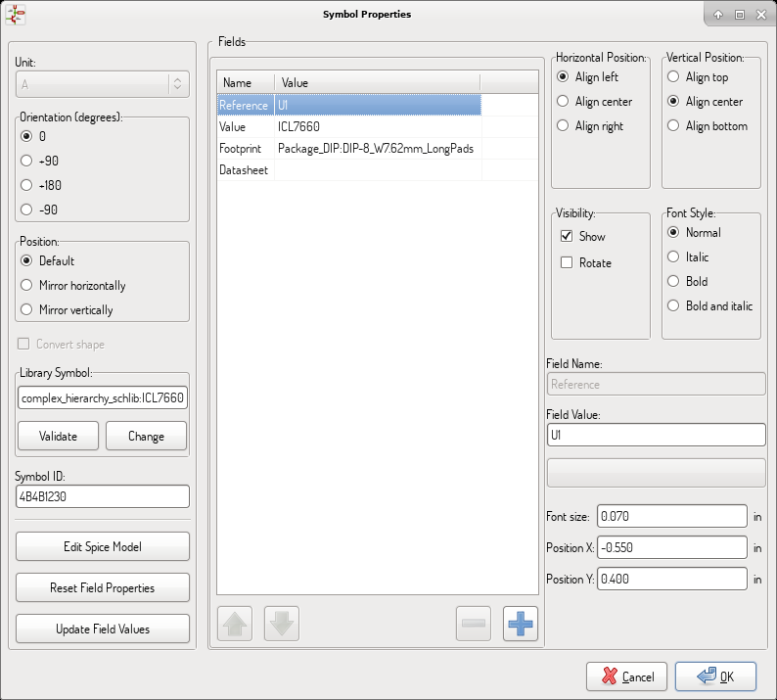This screenshot has height=700, width=777.
Task: Click the Value column header
Action: [x=377, y=83]
